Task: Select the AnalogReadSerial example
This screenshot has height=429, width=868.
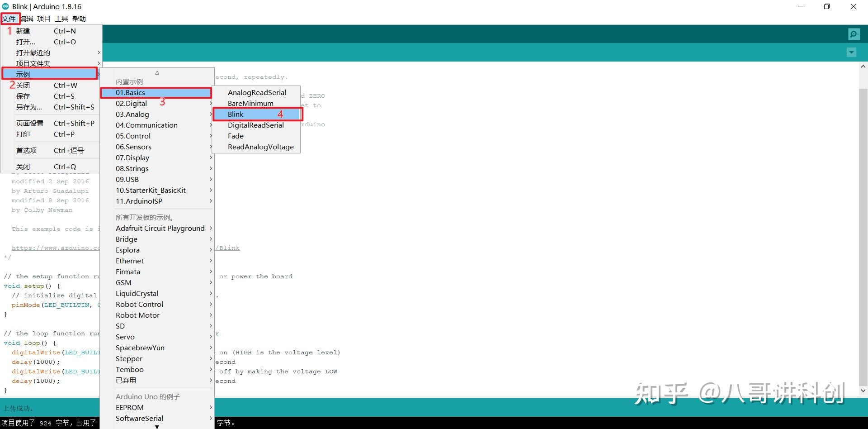Action: click(x=257, y=92)
